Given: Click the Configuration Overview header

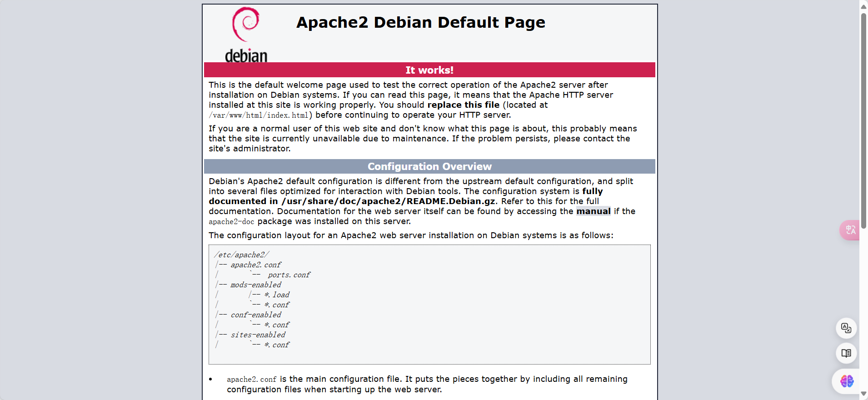Looking at the screenshot, I should 429,166.
